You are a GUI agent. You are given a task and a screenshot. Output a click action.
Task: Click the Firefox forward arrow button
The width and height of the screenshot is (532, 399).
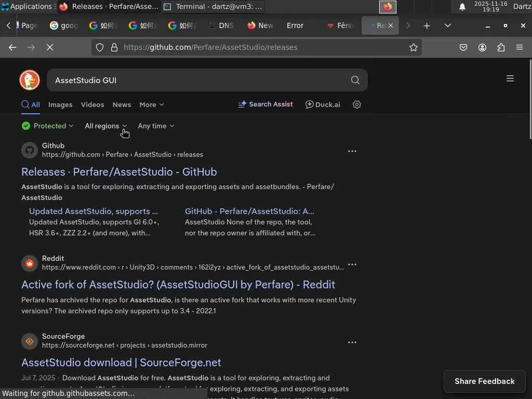(x=31, y=47)
